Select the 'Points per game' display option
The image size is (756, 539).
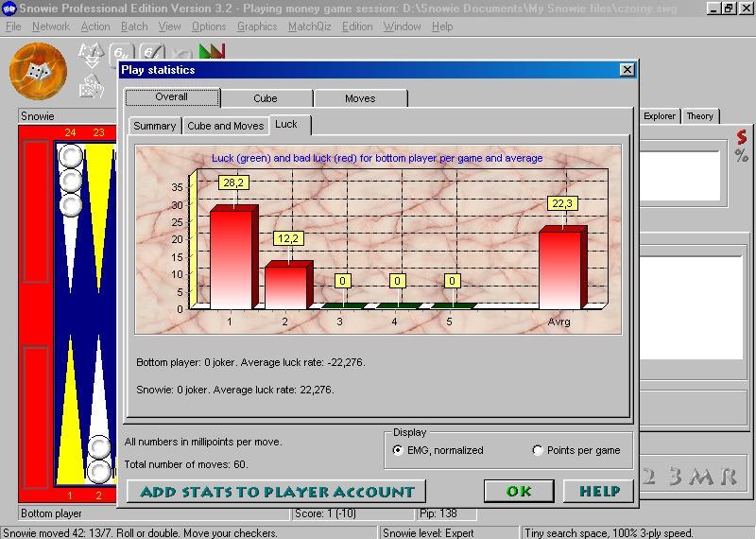tap(538, 450)
